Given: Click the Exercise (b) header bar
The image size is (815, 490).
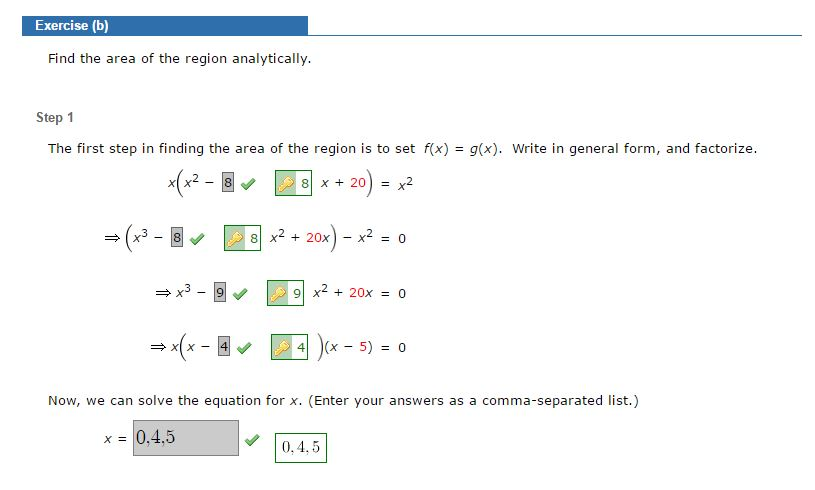Looking at the screenshot, I should 165,25.
